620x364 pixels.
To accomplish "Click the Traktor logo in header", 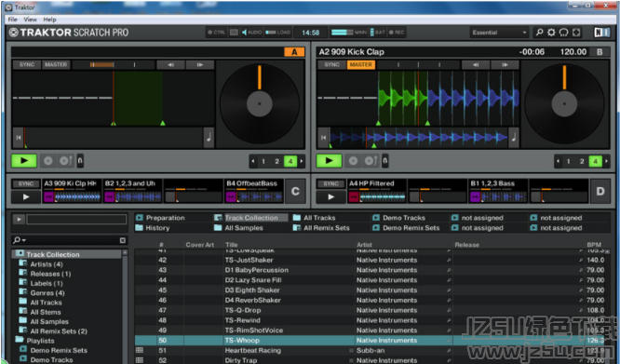I will [x=69, y=33].
